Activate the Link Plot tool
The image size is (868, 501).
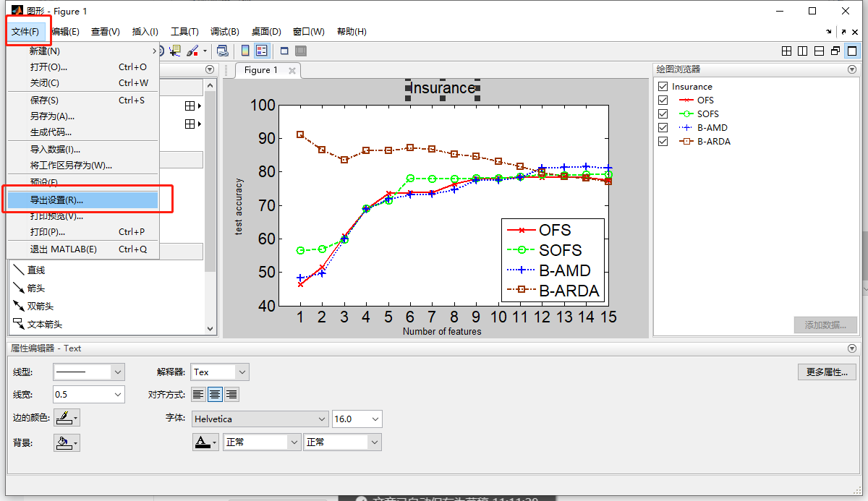pyautogui.click(x=223, y=51)
